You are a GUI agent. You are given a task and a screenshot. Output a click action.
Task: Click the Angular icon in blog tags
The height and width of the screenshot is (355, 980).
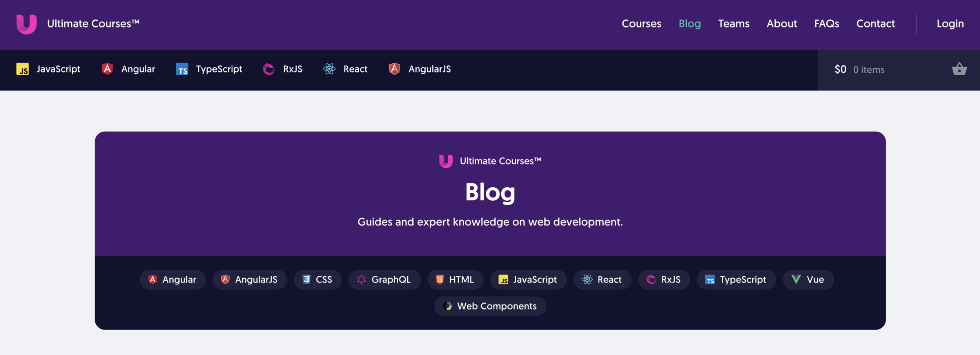click(x=153, y=279)
